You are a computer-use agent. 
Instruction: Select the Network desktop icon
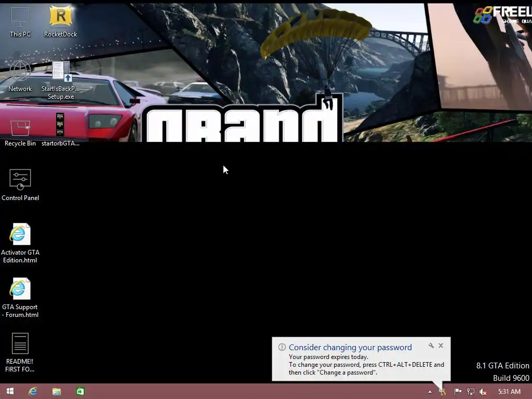click(x=20, y=76)
